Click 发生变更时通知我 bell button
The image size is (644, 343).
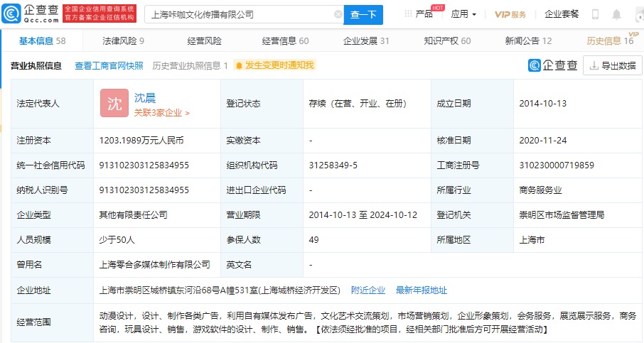(275, 65)
